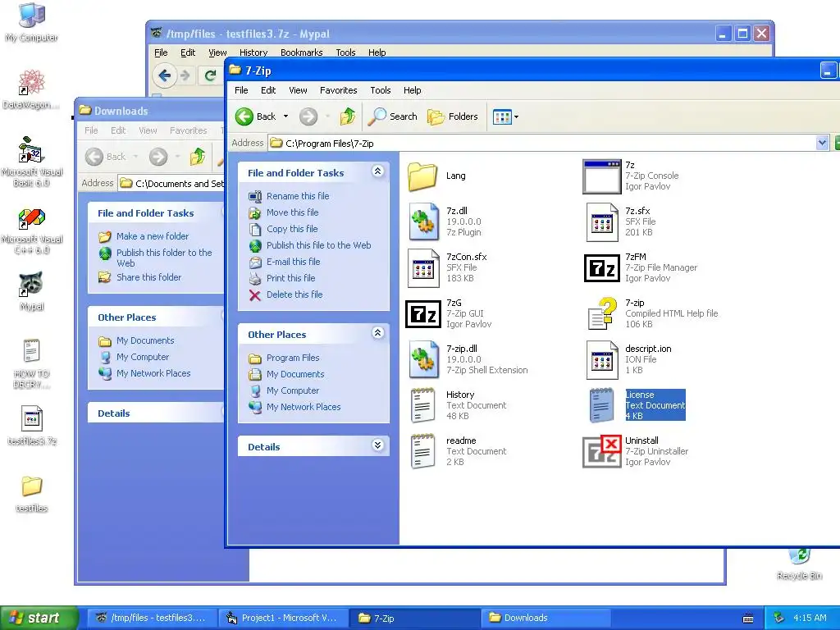Select the Recycle Bin desktop icon
The image size is (840, 630).
799,564
